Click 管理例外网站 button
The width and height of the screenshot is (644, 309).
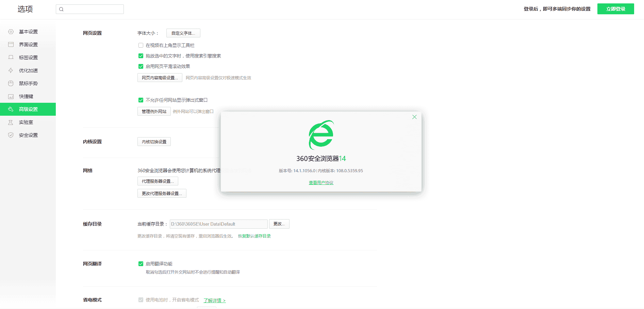coord(154,111)
